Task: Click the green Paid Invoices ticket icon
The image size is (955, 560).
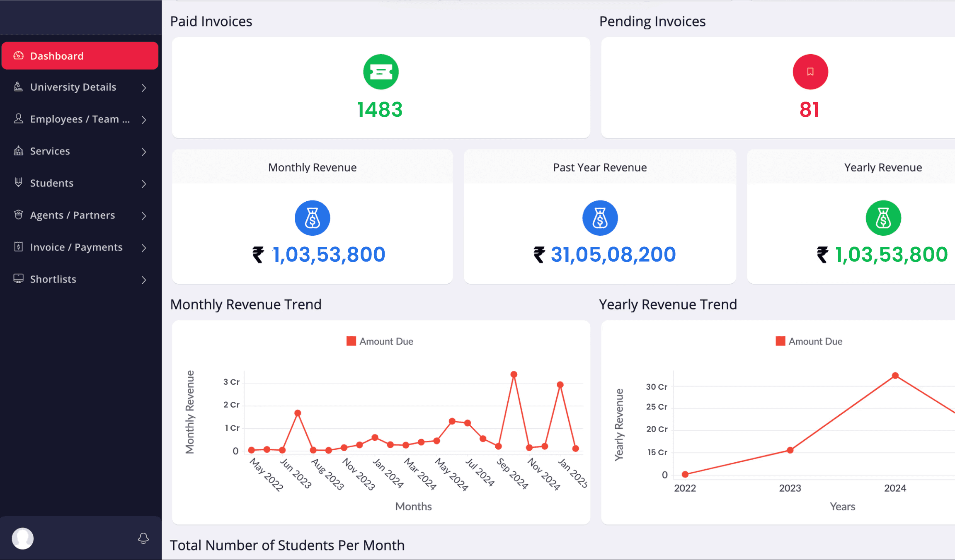Action: coord(381,72)
